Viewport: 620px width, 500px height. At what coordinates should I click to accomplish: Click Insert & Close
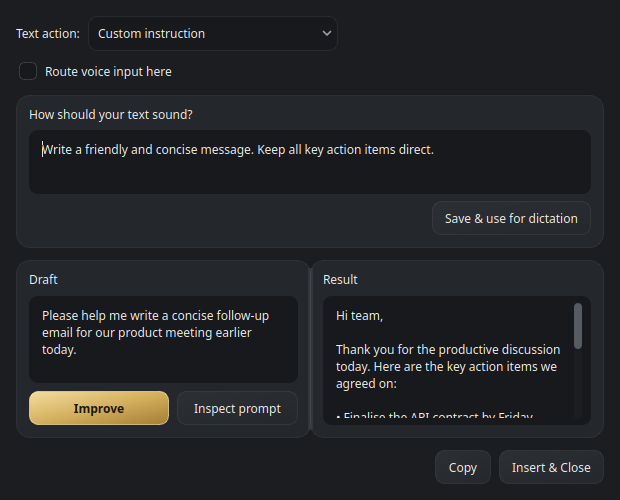551,467
